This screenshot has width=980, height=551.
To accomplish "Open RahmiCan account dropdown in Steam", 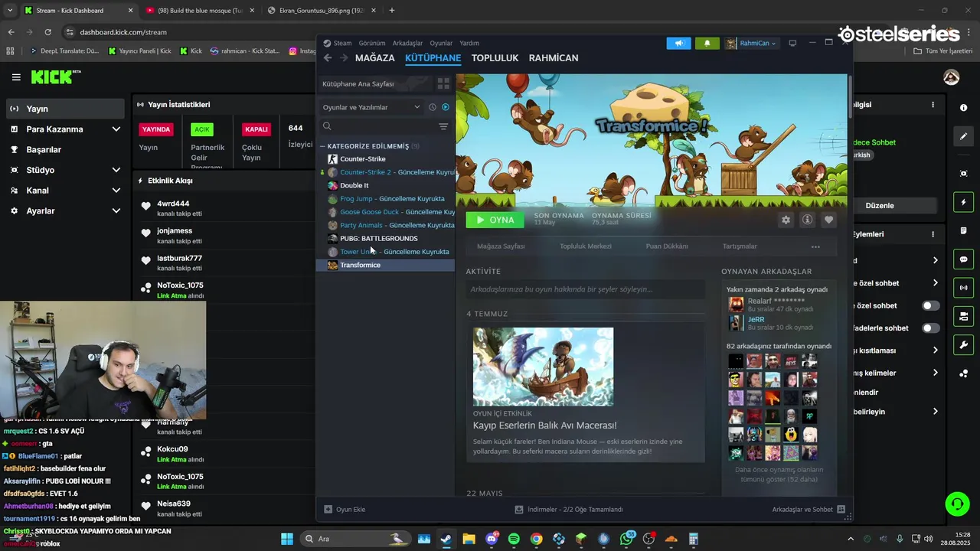I will (x=751, y=43).
